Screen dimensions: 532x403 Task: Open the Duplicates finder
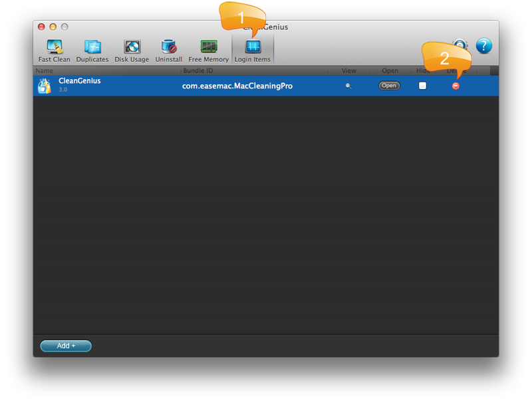[92, 51]
